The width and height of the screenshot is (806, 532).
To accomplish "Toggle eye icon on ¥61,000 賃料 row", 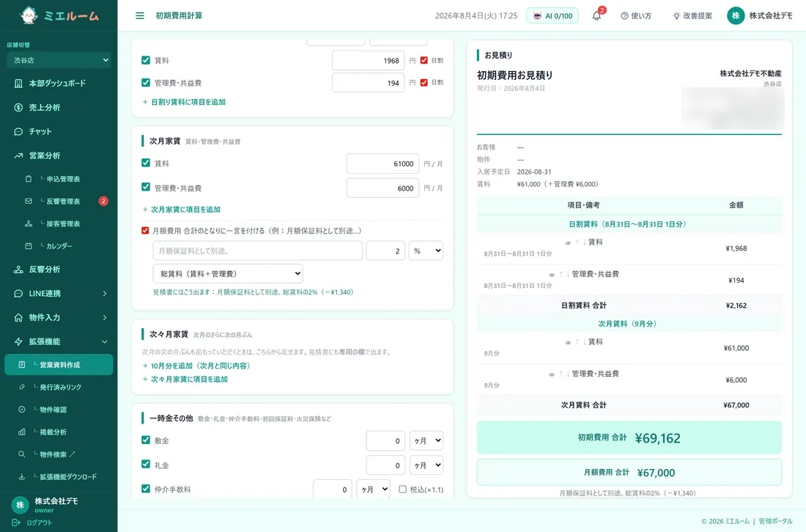I will point(568,342).
